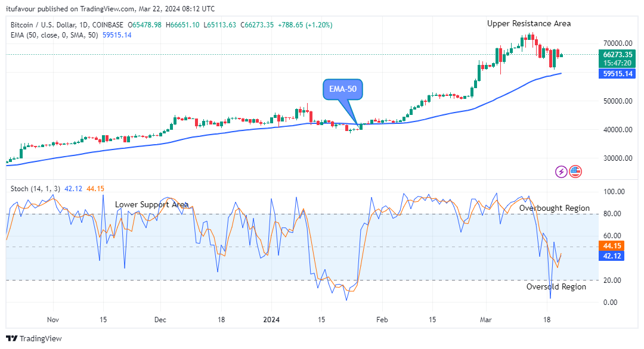Click the Dec date on time axis
Screen dimensions: 644x349
(x=160, y=319)
